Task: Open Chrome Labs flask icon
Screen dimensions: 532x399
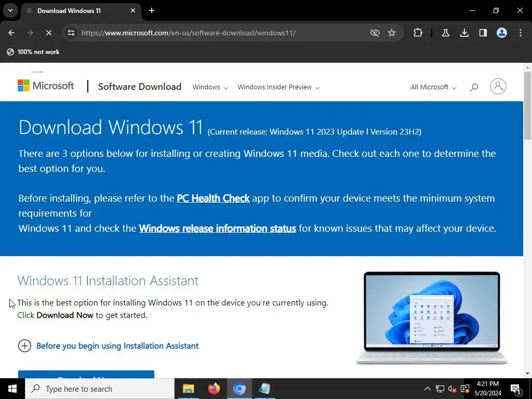Action: (445, 33)
